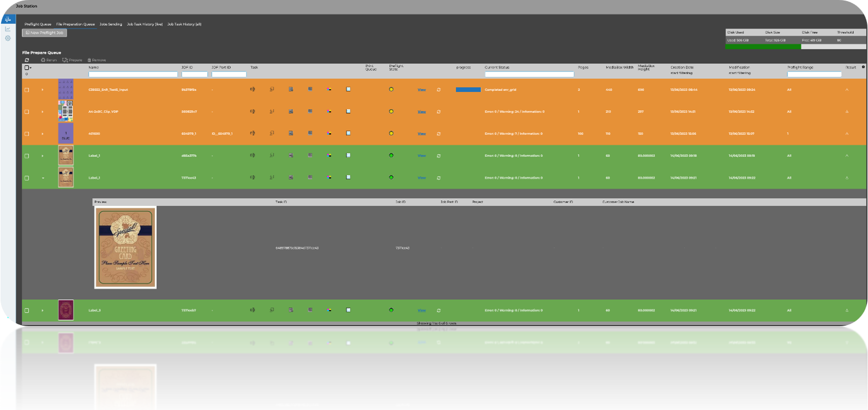Image resolution: width=868 pixels, height=410 pixels.
Task: Click the Name column filter field
Action: [133, 74]
